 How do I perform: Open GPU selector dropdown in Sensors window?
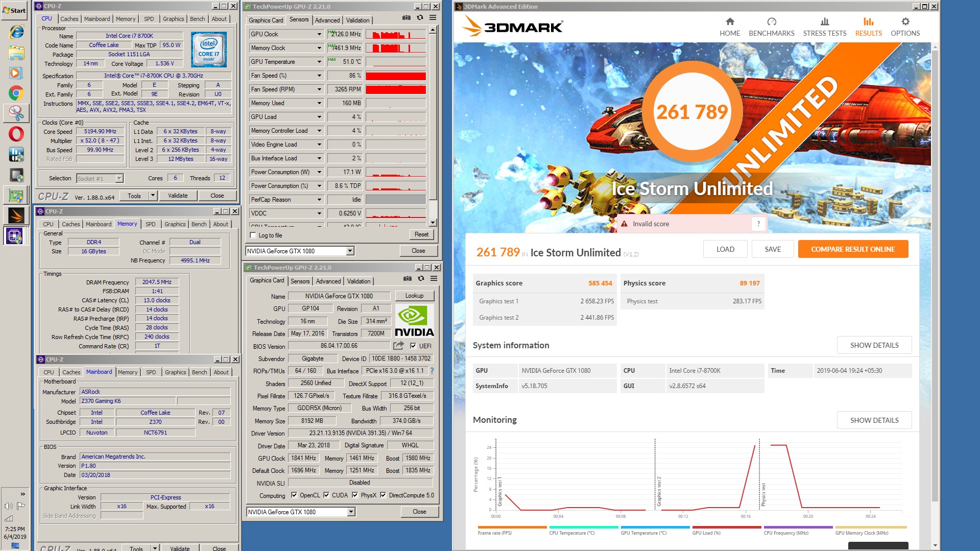point(350,251)
